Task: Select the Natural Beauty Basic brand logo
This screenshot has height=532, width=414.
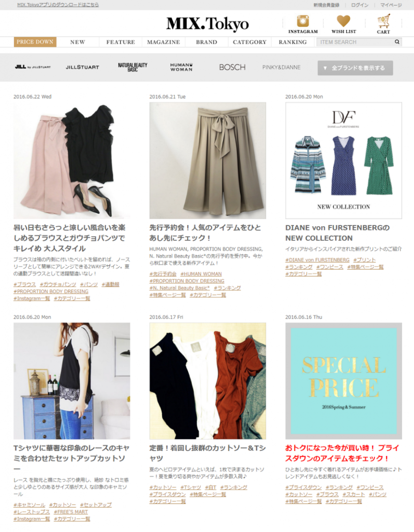Action: pos(132,67)
